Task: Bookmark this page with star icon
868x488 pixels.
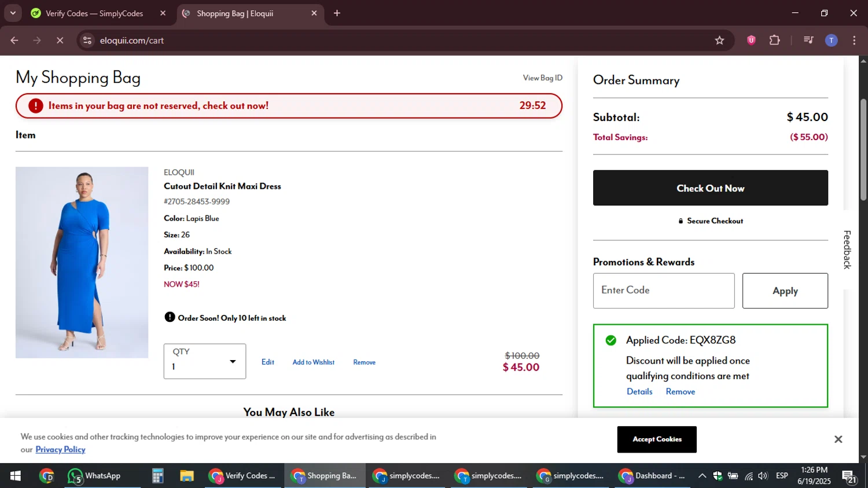Action: [719, 41]
